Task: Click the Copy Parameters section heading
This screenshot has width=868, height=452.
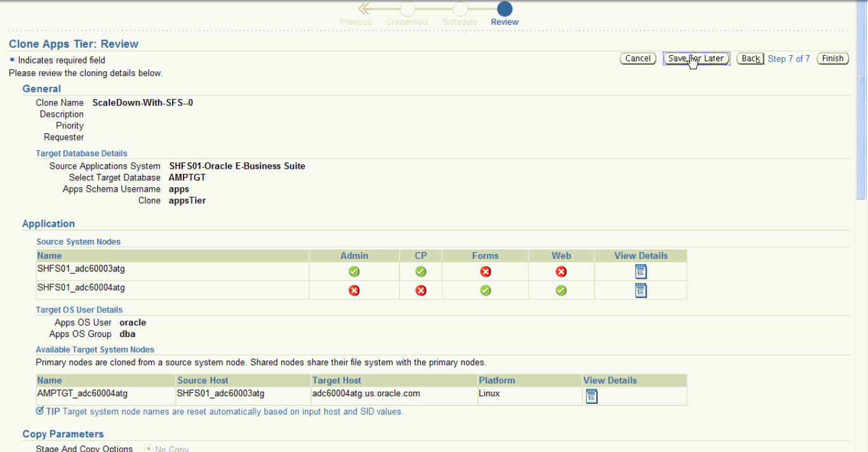Action: point(63,434)
